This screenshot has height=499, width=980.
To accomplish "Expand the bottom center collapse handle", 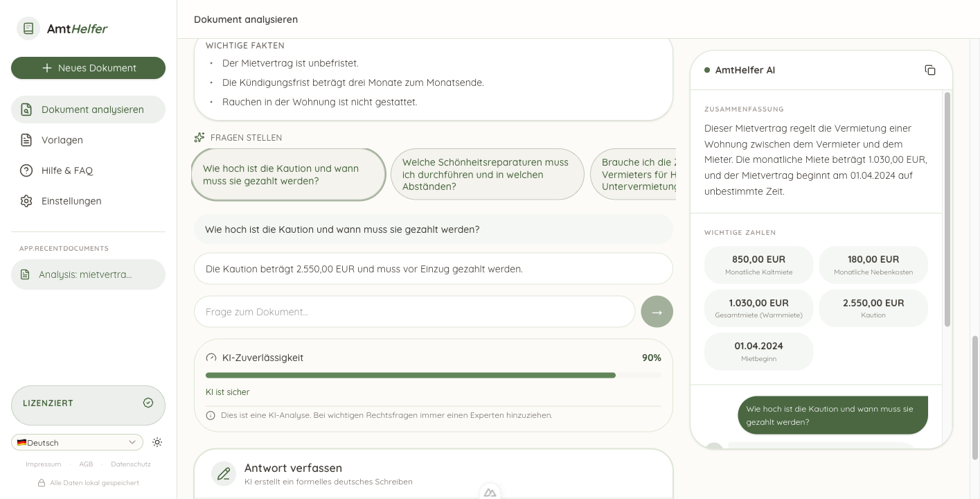I will (x=490, y=492).
